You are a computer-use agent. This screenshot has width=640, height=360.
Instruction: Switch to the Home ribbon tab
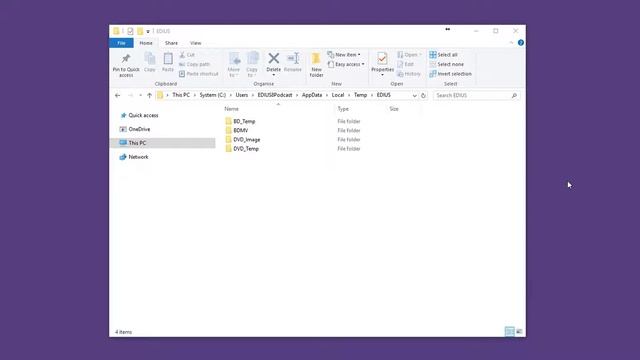tap(146, 43)
